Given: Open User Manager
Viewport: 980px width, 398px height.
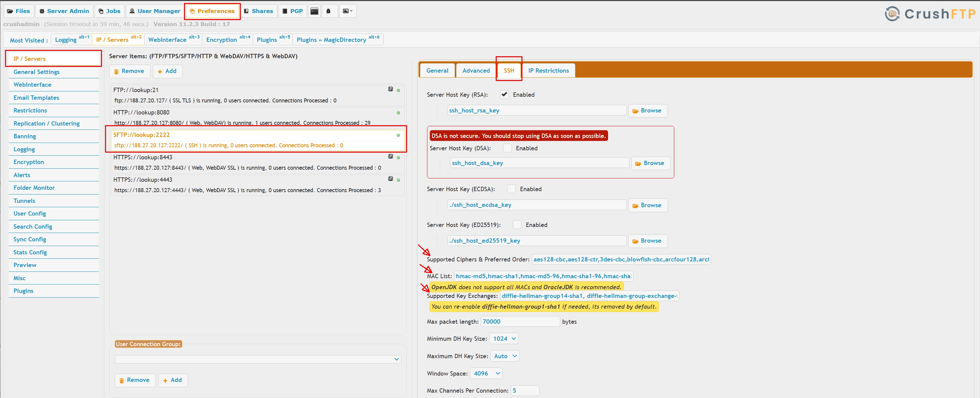Looking at the screenshot, I should coord(155,11).
